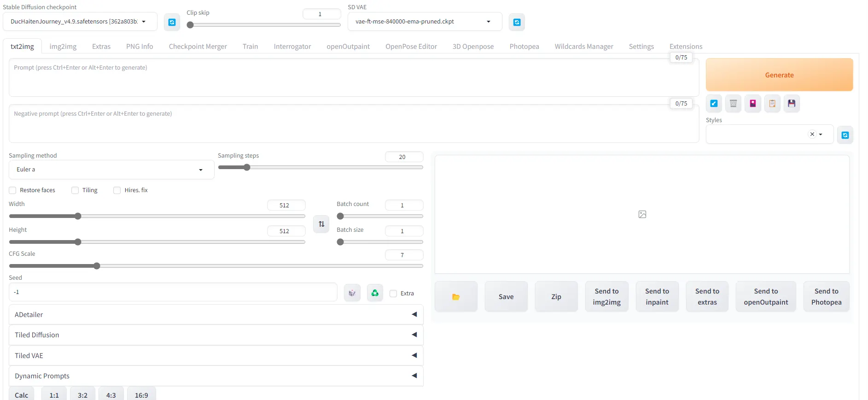Check the Hires. fix option
Viewport: 868px width, 400px height.
(x=117, y=190)
